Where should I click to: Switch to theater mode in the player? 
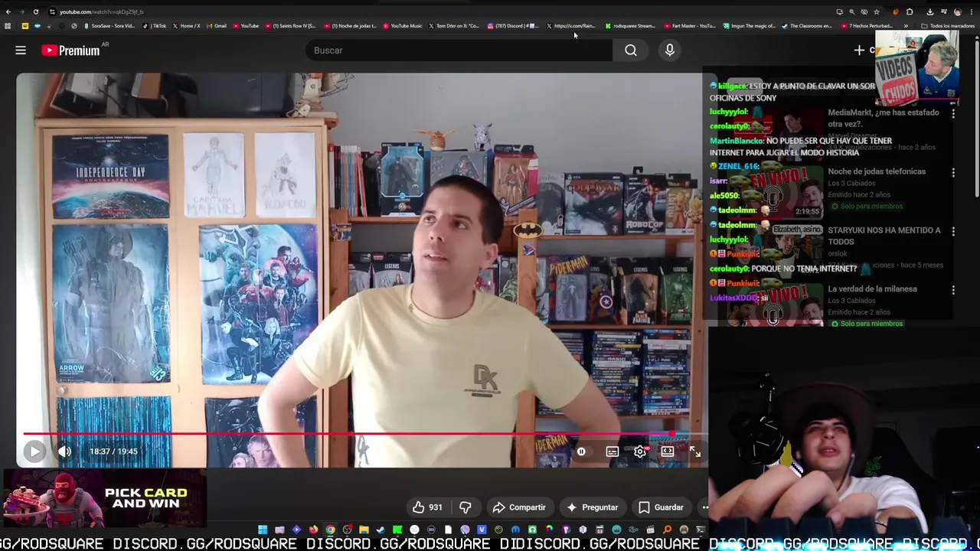(x=668, y=452)
